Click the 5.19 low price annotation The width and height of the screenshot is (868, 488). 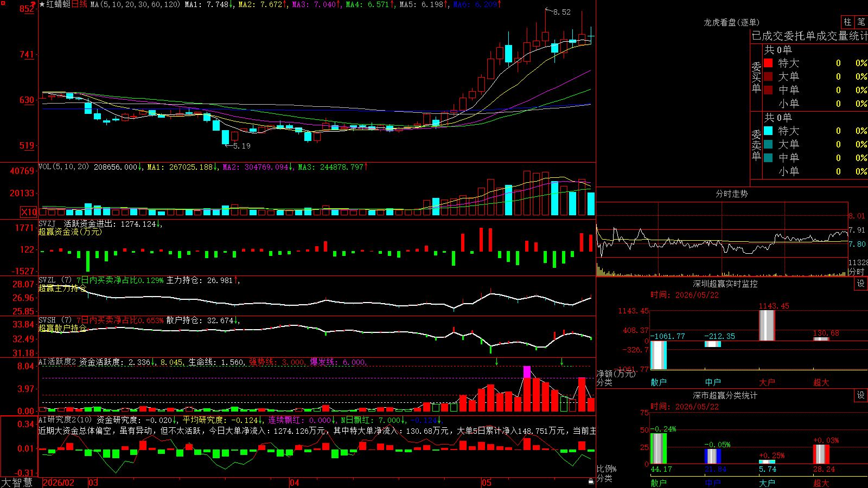(242, 146)
